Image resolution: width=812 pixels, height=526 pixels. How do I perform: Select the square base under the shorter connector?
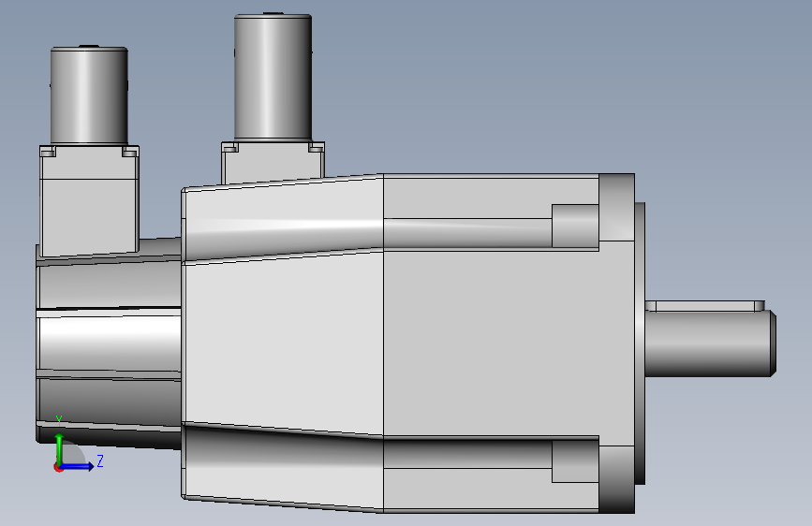click(89, 201)
